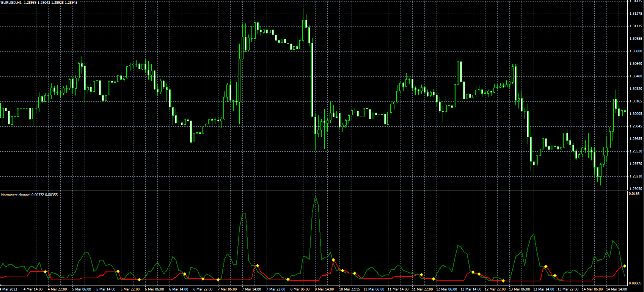This screenshot has width=644, height=292.
Task: Click the '4 Mar 22:00' time label
Action: 57,289
